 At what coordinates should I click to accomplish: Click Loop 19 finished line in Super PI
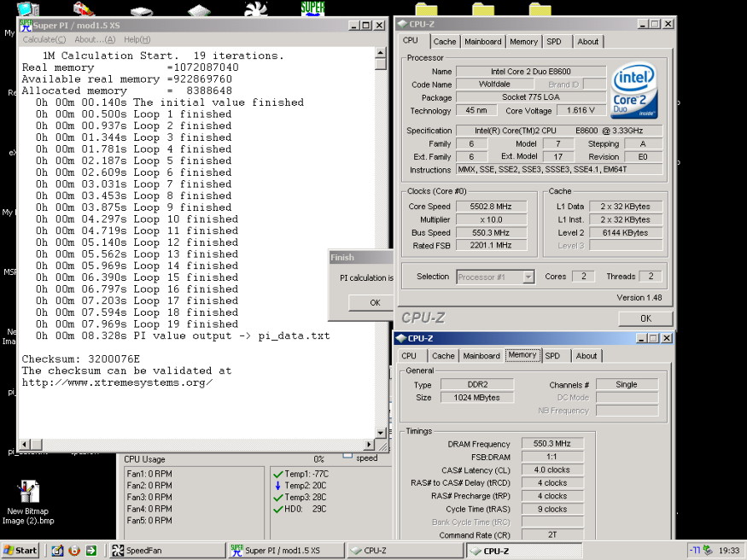pos(137,324)
